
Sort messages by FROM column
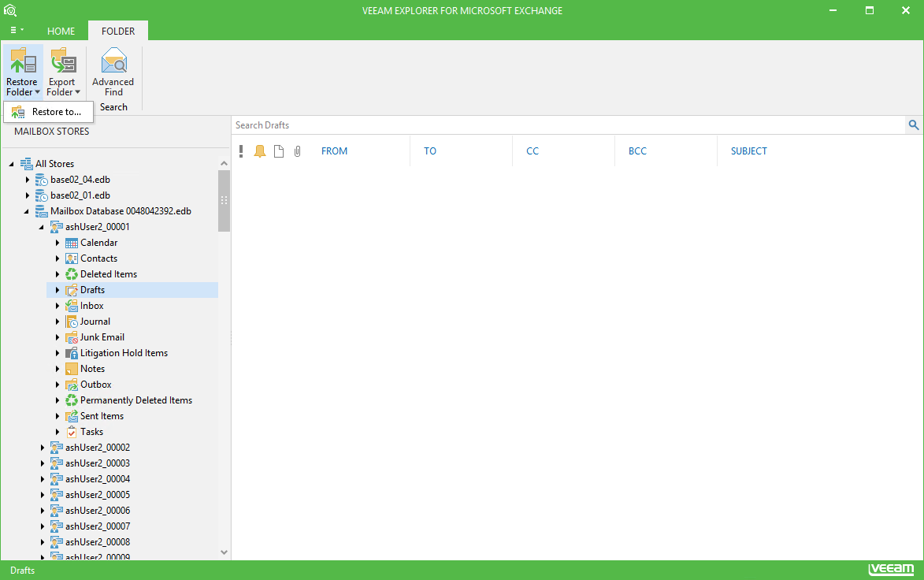coord(334,151)
